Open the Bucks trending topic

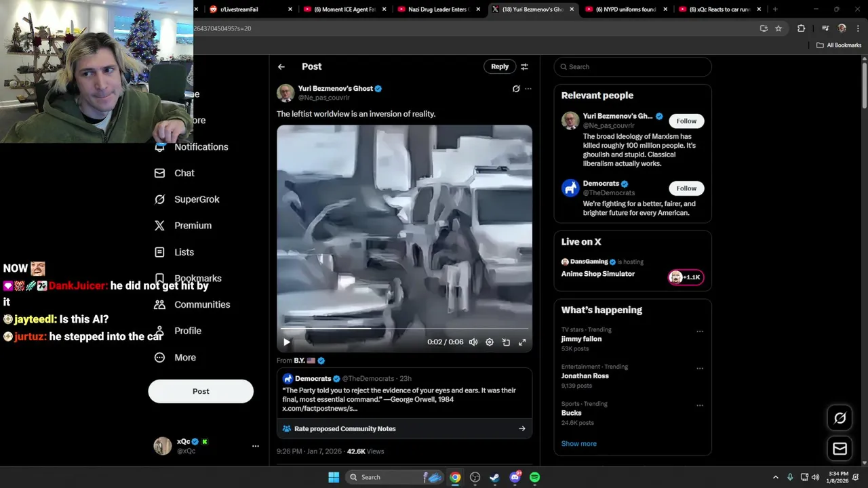(633, 413)
